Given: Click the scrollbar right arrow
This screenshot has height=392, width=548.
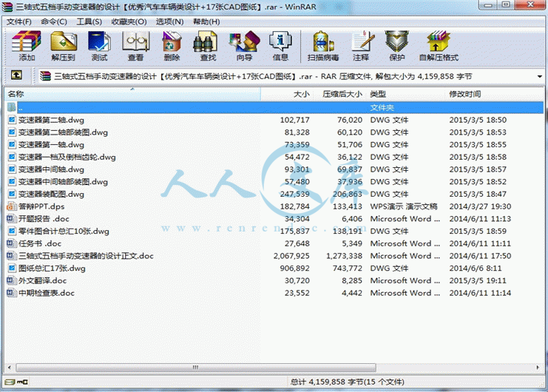Looking at the screenshot, I should tap(538, 367).
